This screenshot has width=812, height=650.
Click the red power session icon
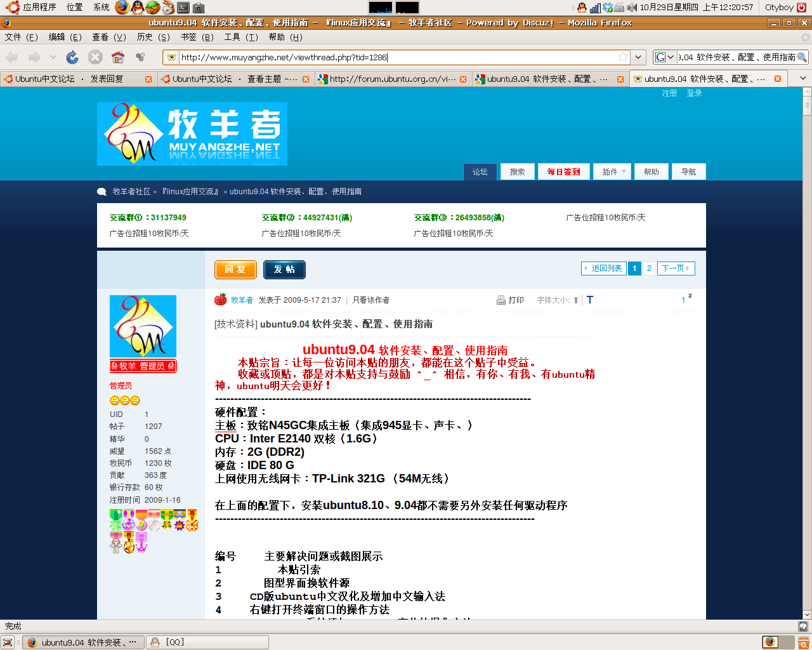point(802,8)
